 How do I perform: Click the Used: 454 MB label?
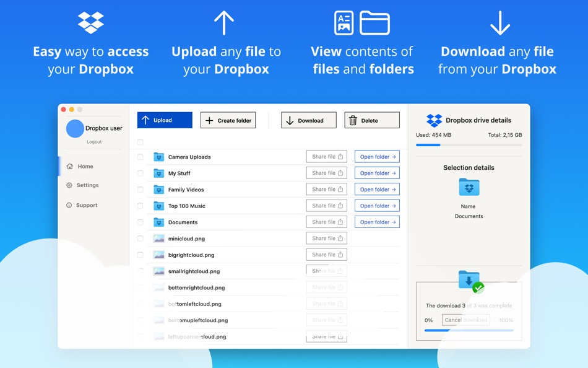point(433,135)
